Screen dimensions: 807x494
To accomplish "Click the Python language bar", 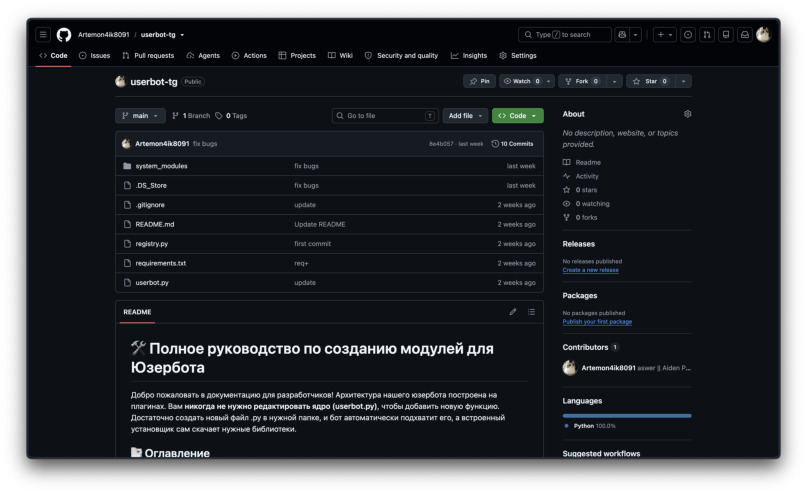I will point(627,416).
